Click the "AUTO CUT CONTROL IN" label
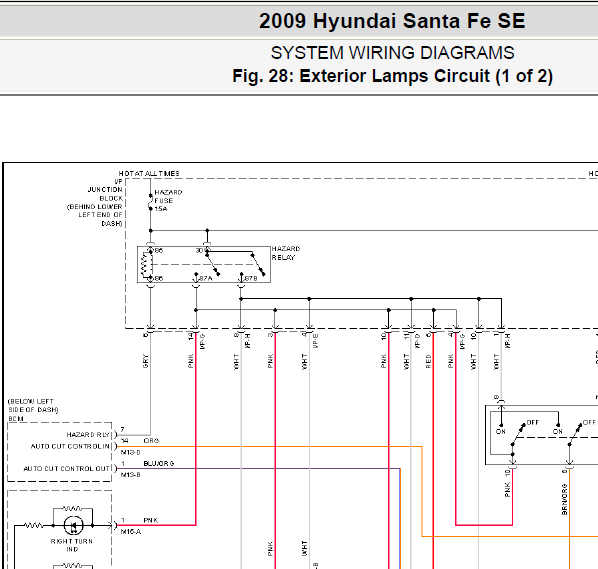Screen dimensions: 598x569 point(70,446)
